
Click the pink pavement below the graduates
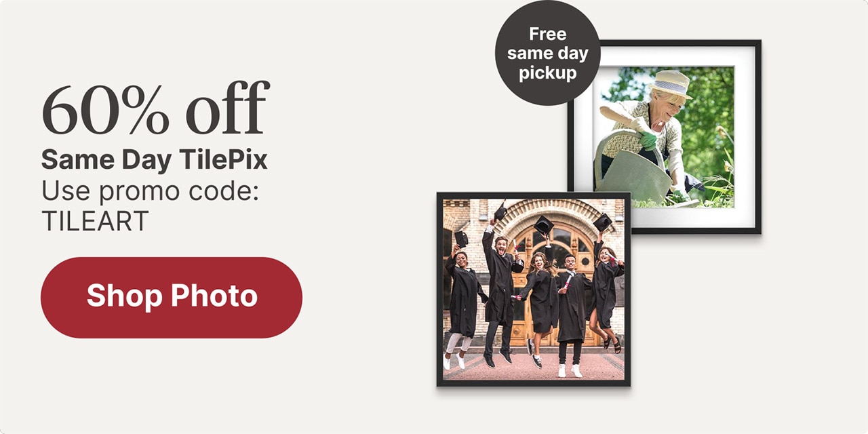[x=534, y=367]
